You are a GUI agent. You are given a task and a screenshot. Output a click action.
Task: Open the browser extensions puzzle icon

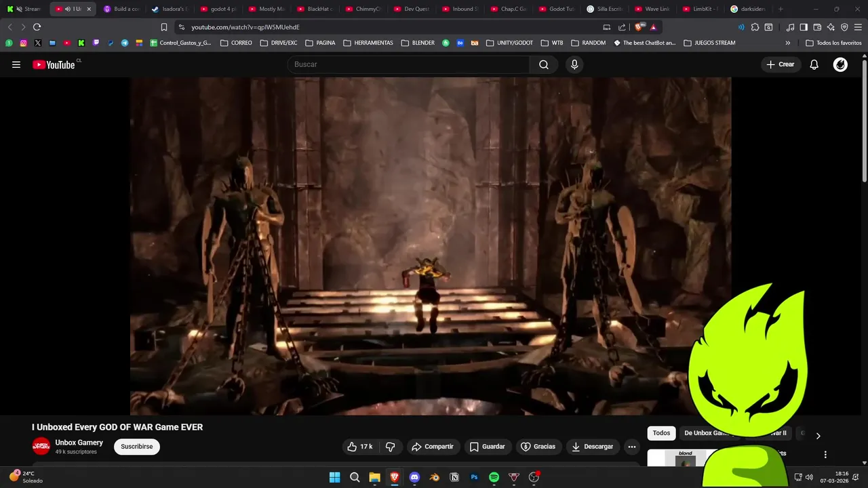755,27
